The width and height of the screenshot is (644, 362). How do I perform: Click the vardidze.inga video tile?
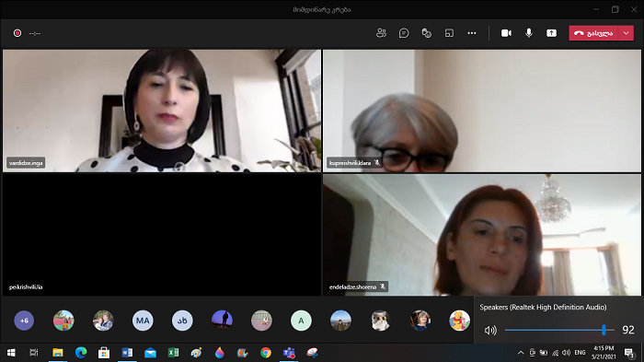pyautogui.click(x=162, y=111)
